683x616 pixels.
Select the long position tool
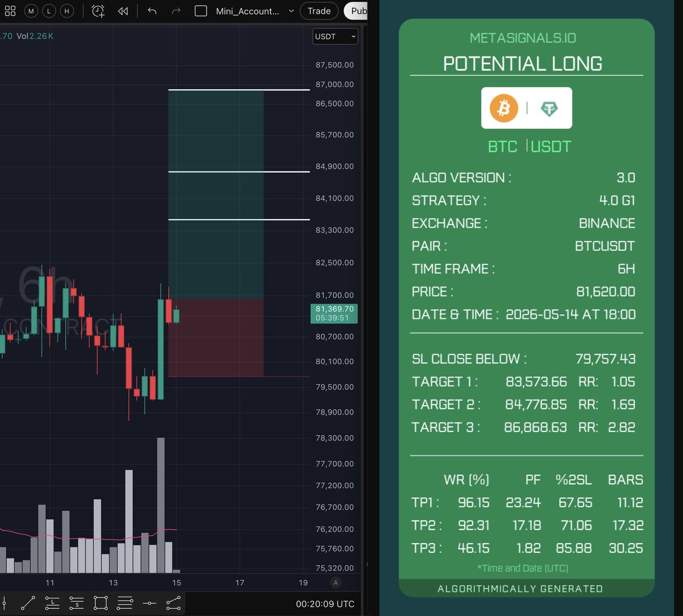click(x=52, y=602)
